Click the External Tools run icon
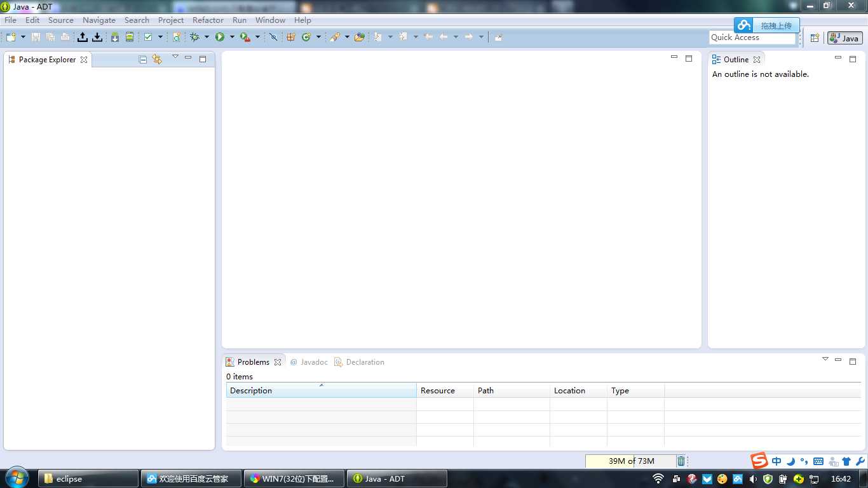 coord(245,37)
